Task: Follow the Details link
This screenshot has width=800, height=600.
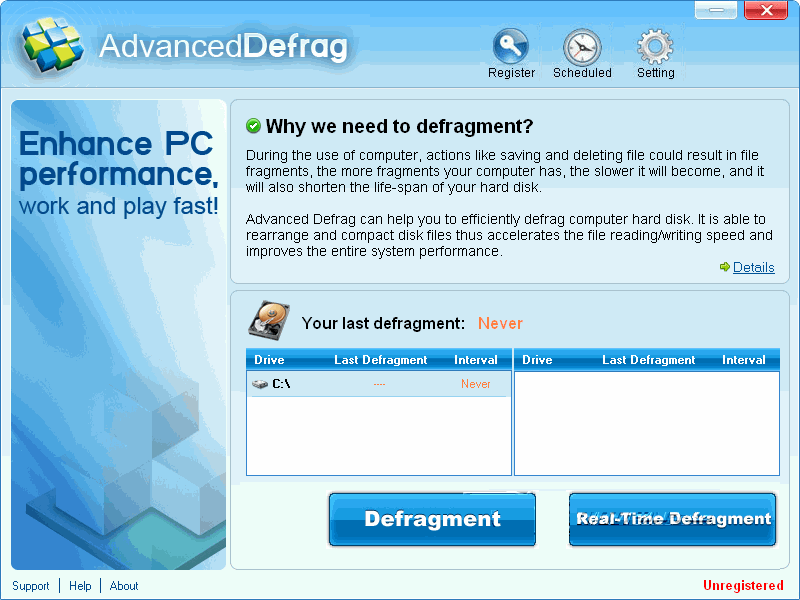Action: (753, 267)
